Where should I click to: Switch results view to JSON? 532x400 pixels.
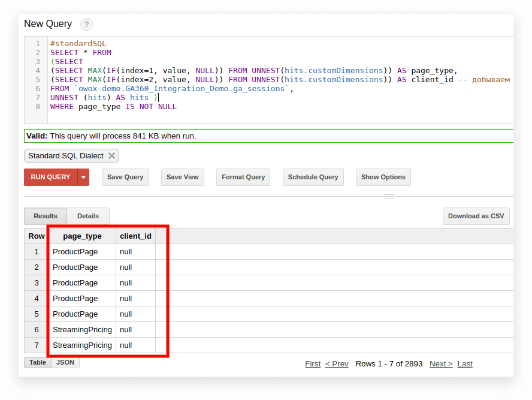65,362
